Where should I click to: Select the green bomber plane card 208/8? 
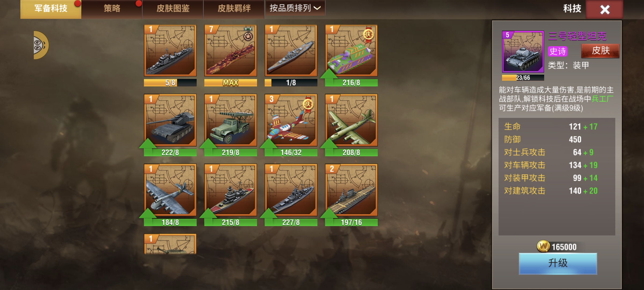coord(351,120)
